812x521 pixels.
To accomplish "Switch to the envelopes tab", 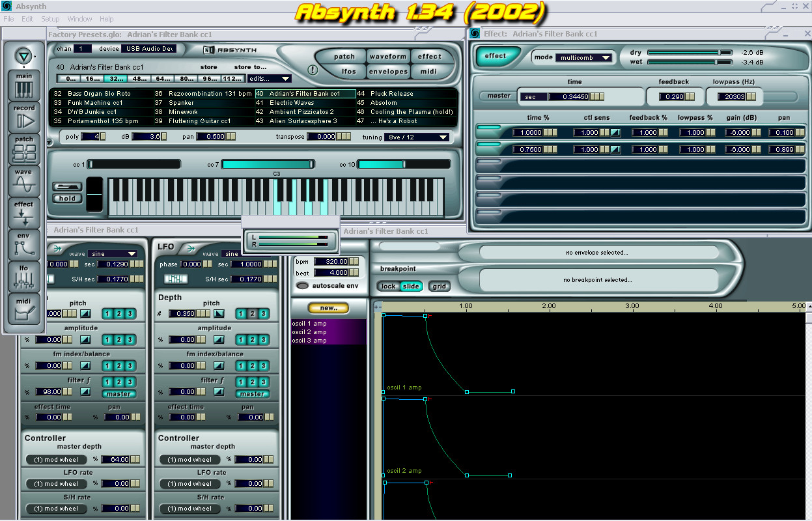I will 388,72.
